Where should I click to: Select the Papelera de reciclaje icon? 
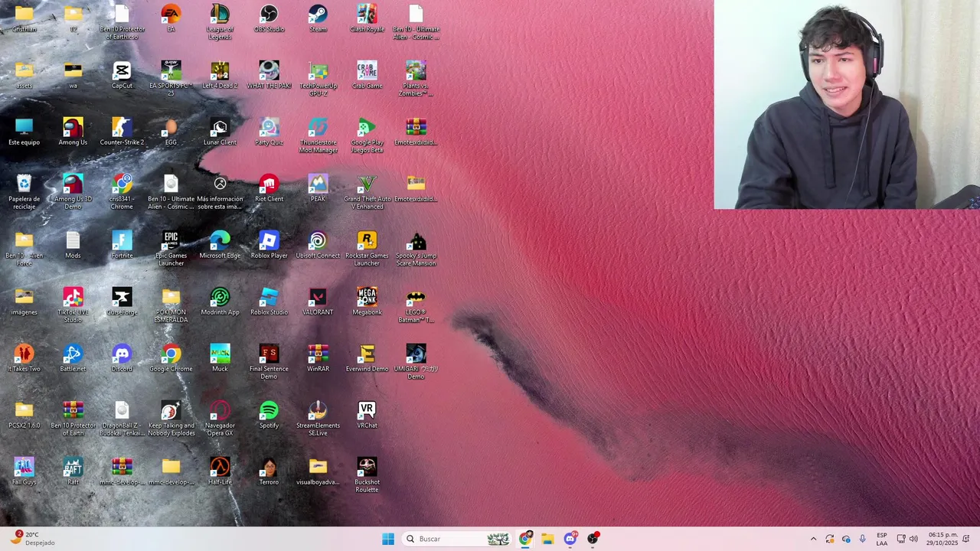(x=24, y=192)
